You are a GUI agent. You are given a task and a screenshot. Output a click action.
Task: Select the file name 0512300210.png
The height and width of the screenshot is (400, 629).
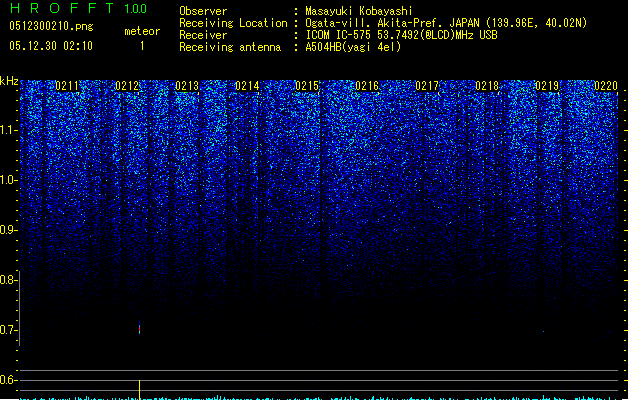pos(51,26)
